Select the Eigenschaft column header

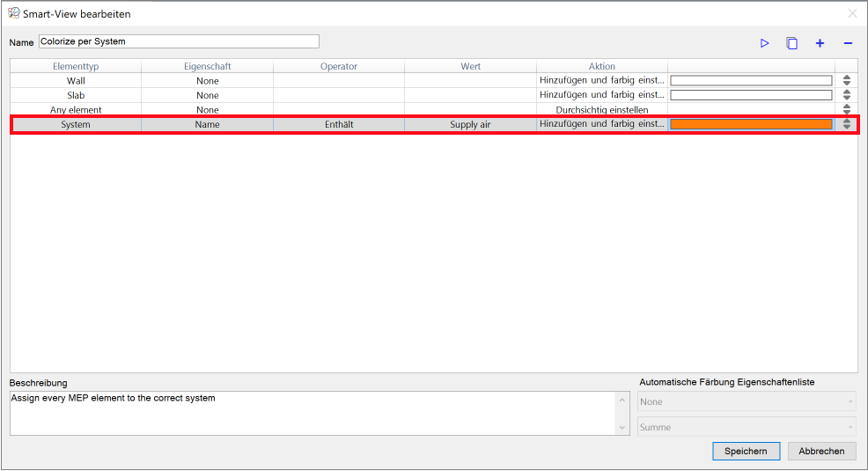208,66
